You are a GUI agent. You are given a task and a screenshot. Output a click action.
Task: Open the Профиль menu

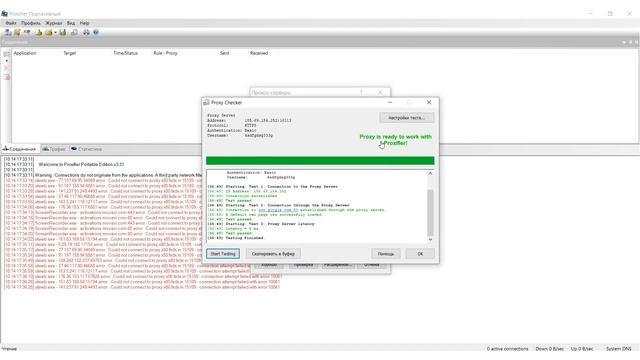tap(31, 23)
